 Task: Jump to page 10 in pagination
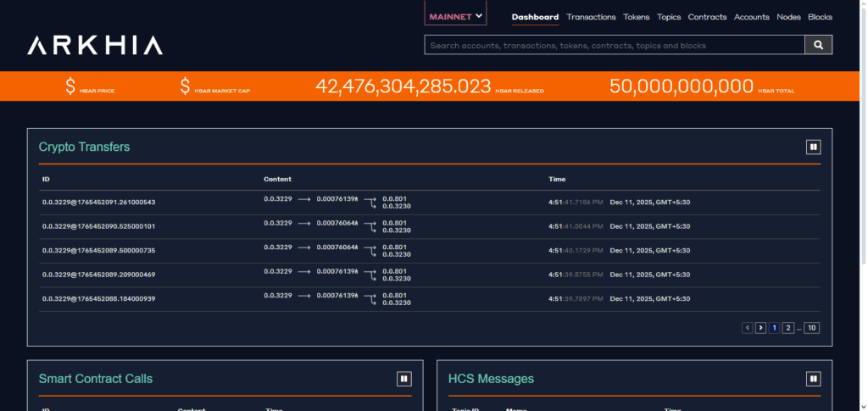click(x=811, y=328)
